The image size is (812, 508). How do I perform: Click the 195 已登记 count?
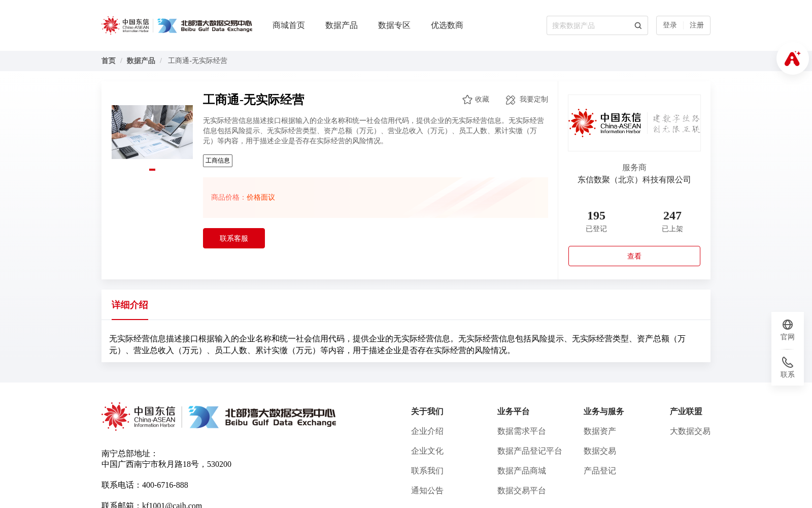(x=596, y=221)
